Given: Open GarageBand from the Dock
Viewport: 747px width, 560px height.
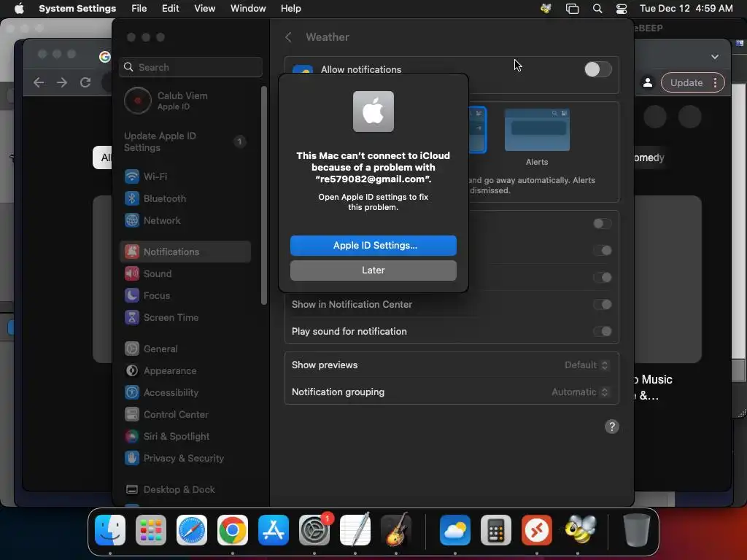Looking at the screenshot, I should 396,530.
